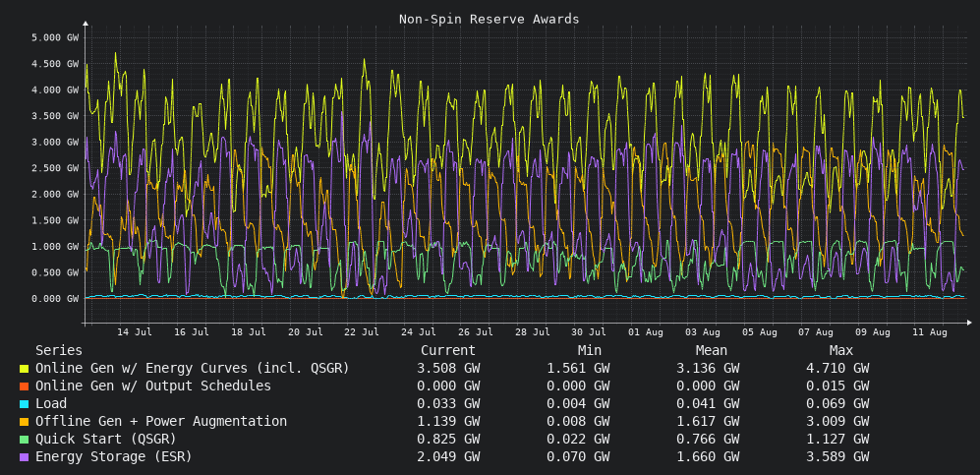Image resolution: width=980 pixels, height=475 pixels.
Task: Click the Mean column header
Action: point(712,351)
